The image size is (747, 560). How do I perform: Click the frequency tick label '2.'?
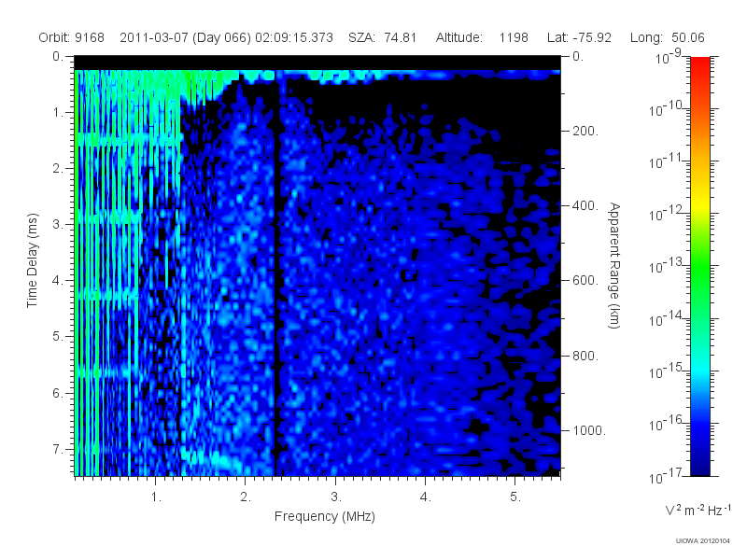click(246, 497)
